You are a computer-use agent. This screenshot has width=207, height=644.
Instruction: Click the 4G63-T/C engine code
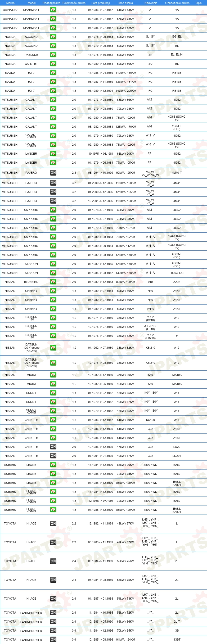pyautogui.click(x=177, y=273)
